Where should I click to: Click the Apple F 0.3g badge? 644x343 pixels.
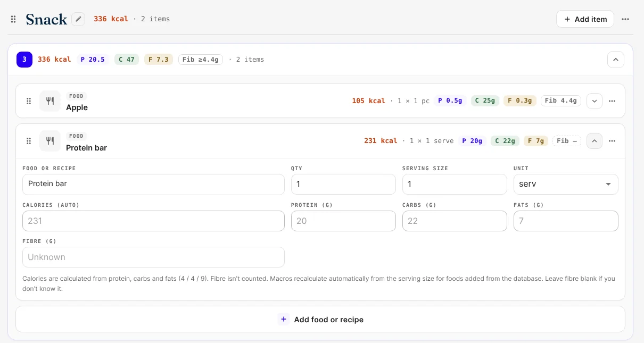tap(520, 101)
